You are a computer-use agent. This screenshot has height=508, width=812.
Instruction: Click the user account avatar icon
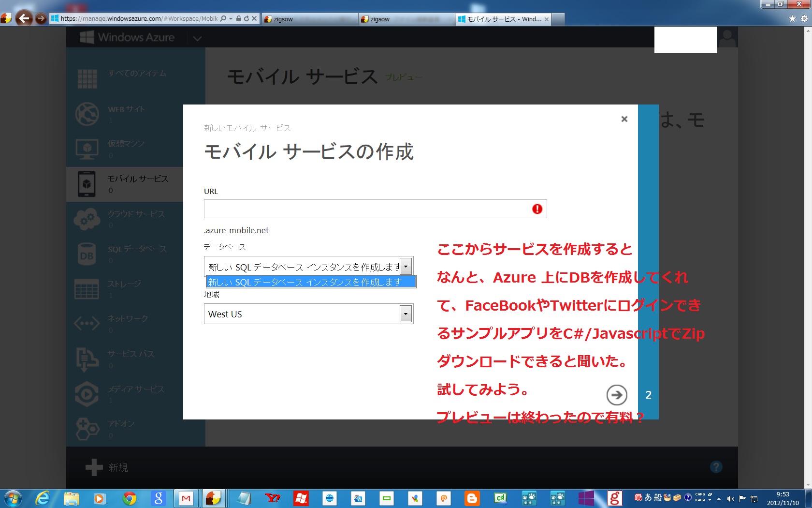click(x=727, y=38)
